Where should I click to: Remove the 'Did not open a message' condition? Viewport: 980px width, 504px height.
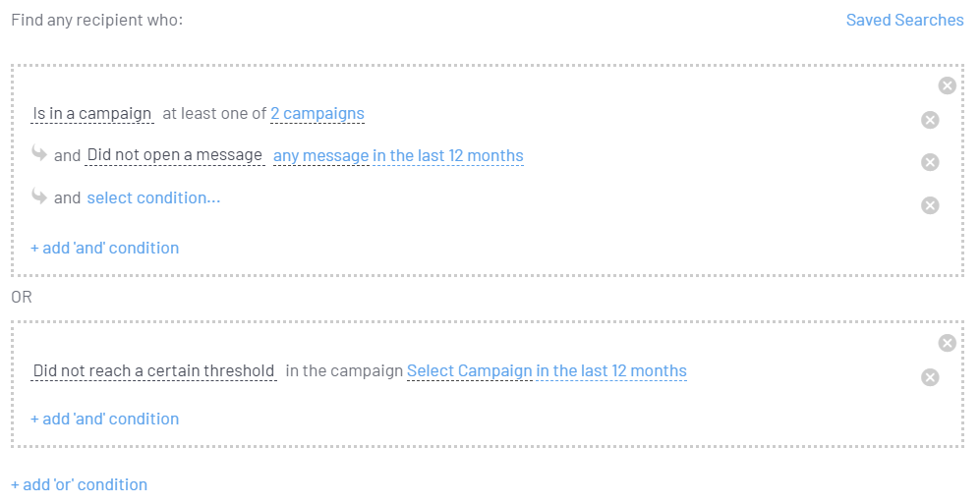[930, 162]
